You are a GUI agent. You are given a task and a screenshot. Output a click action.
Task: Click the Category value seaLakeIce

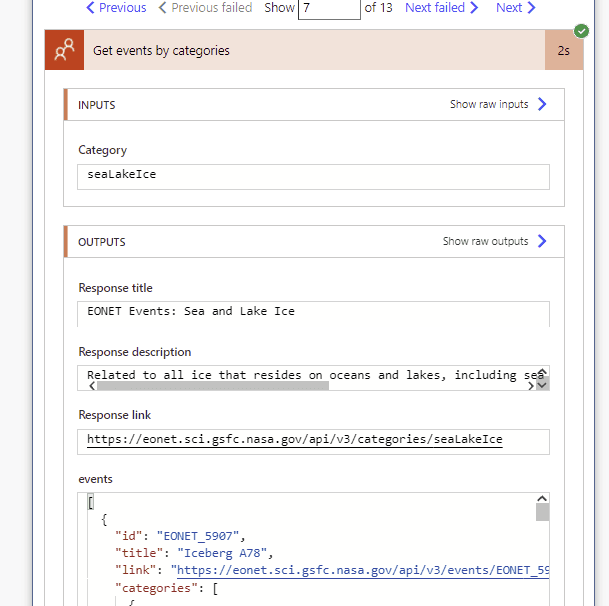pos(122,174)
